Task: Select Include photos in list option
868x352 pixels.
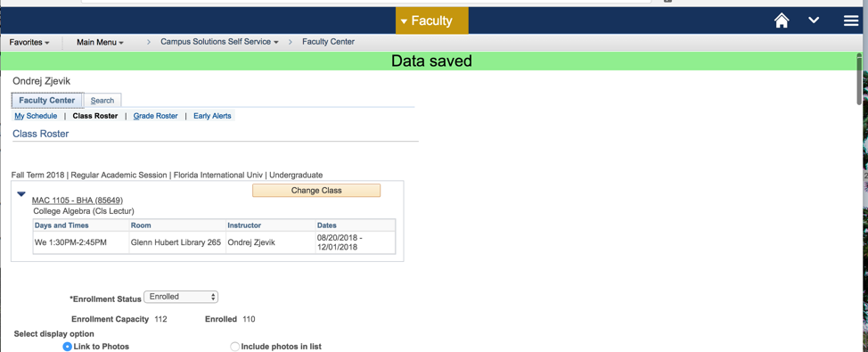Action: [234, 347]
